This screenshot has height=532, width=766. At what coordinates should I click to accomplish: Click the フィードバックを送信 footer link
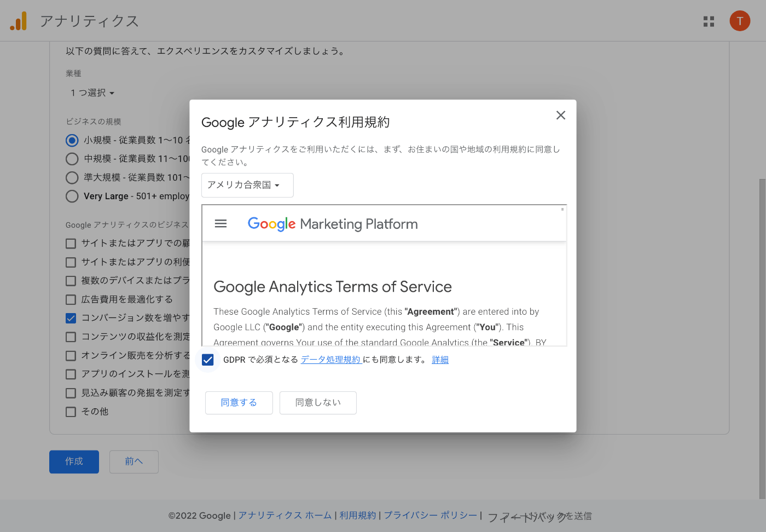point(539,516)
